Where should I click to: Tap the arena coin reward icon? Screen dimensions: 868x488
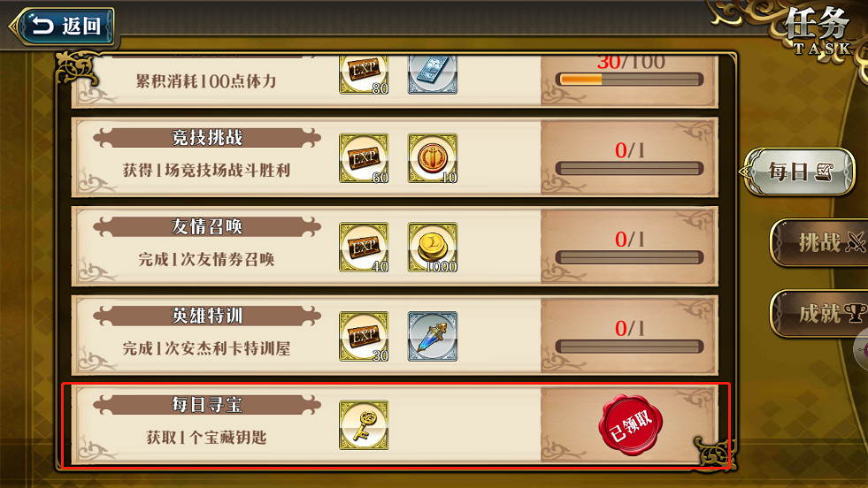[433, 158]
